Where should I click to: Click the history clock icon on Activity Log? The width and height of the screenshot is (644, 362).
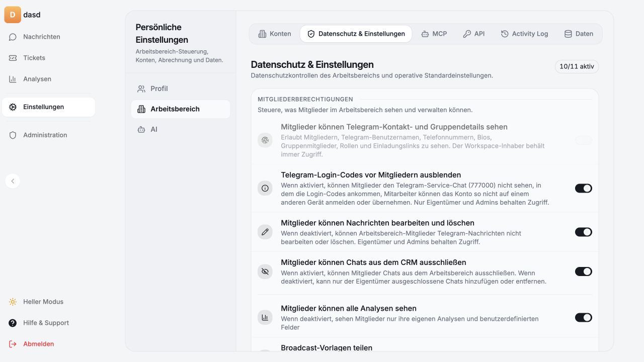pos(505,34)
